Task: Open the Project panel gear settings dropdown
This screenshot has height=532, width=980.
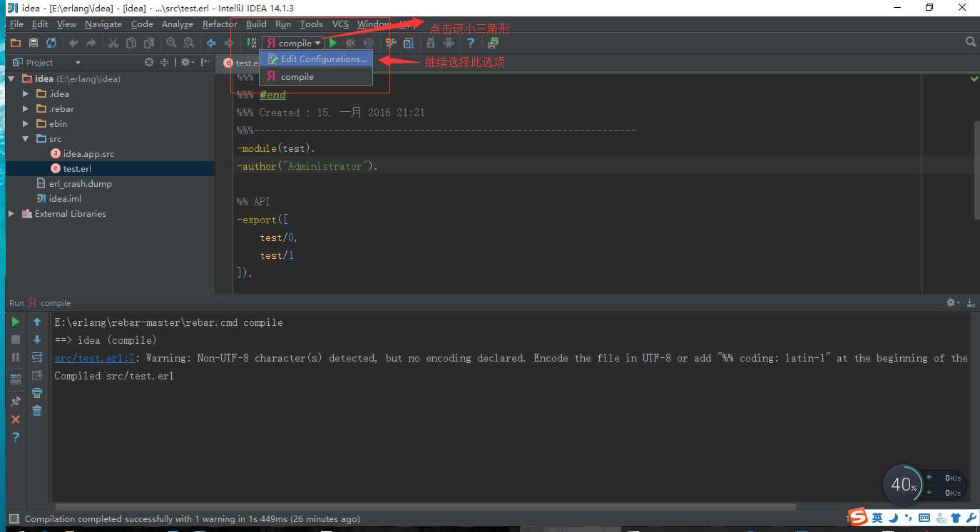Action: tap(188, 62)
